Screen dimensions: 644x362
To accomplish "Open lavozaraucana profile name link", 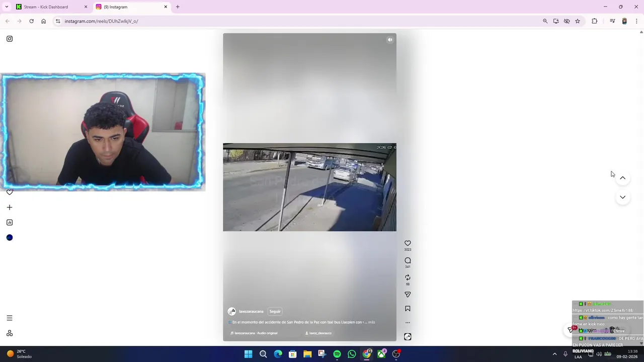I will point(251,311).
